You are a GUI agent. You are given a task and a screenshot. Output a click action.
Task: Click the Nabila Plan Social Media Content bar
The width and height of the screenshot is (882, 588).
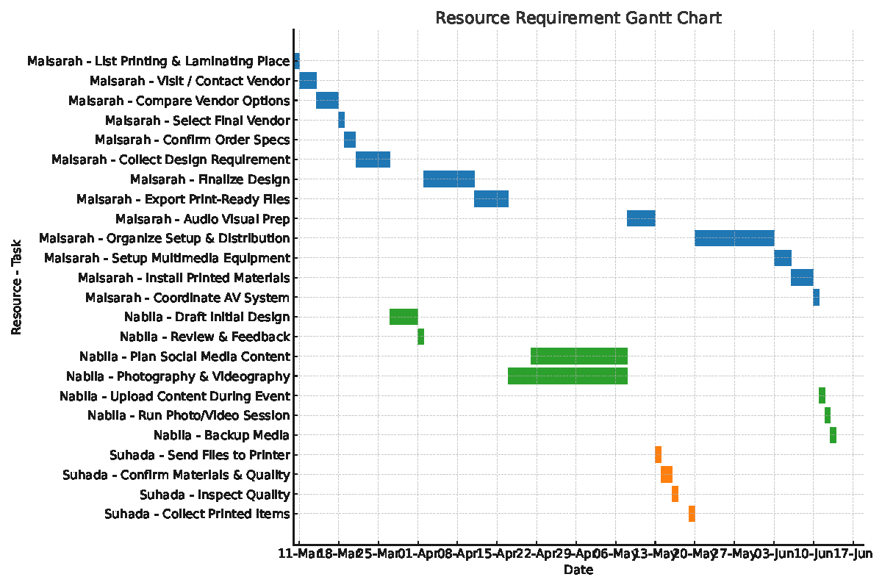579,356
